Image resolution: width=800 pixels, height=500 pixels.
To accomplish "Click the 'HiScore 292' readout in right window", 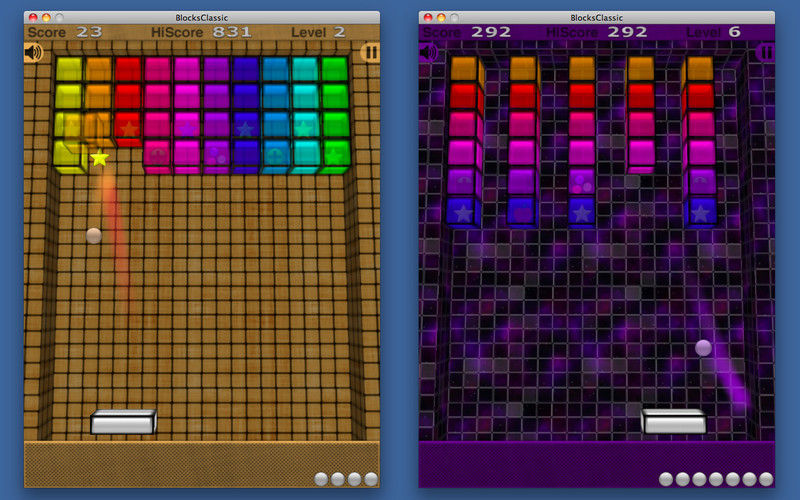I will (x=596, y=32).
